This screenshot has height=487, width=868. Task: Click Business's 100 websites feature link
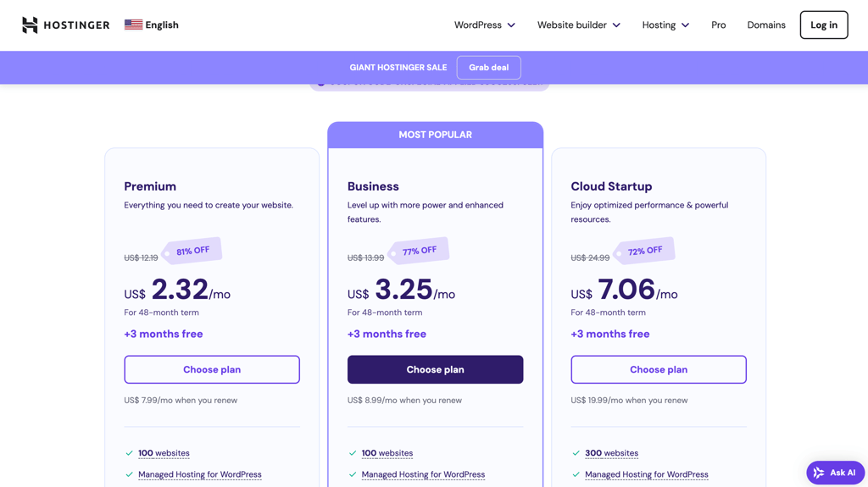point(387,452)
